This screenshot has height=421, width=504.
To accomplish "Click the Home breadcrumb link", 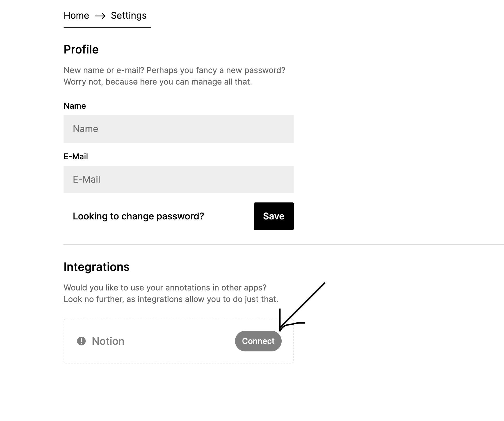I will click(76, 16).
